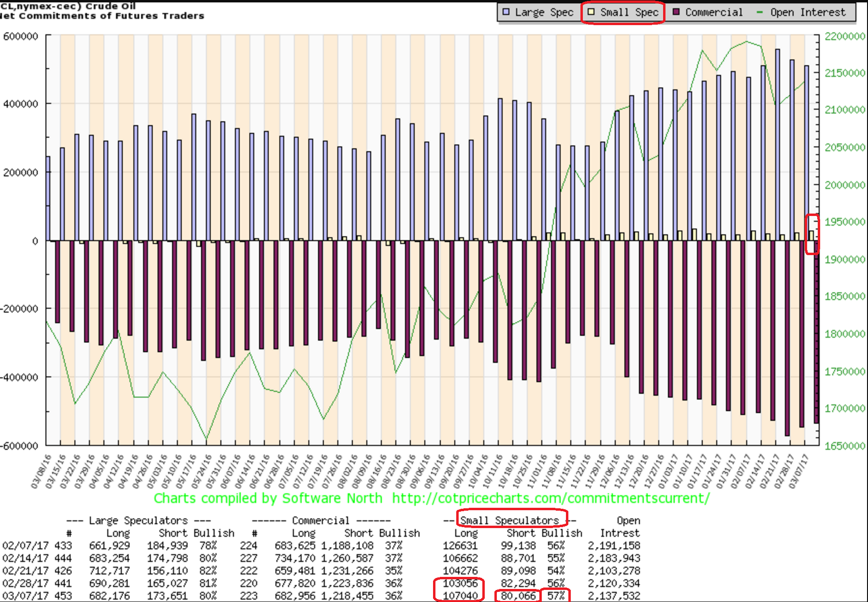Click Large Spec long value 712,717

pyautogui.click(x=110, y=571)
